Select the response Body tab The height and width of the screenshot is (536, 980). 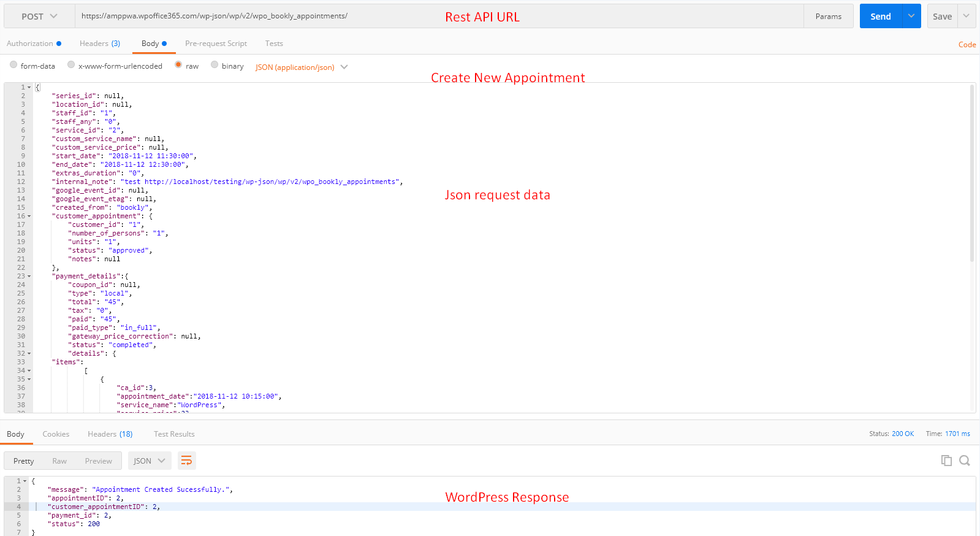coord(15,434)
